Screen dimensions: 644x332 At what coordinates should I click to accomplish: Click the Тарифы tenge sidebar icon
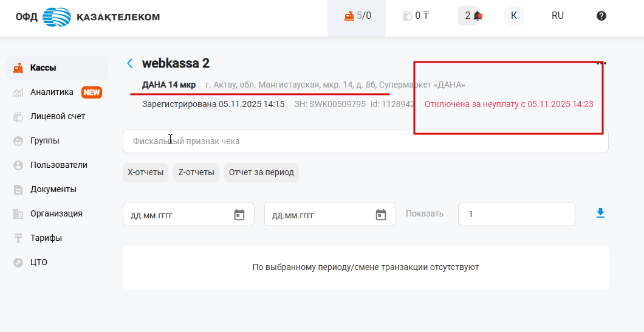click(18, 238)
